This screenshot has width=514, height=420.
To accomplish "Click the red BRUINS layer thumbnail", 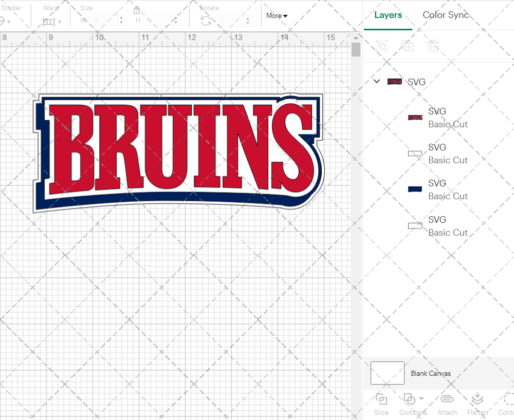I will coord(415,118).
